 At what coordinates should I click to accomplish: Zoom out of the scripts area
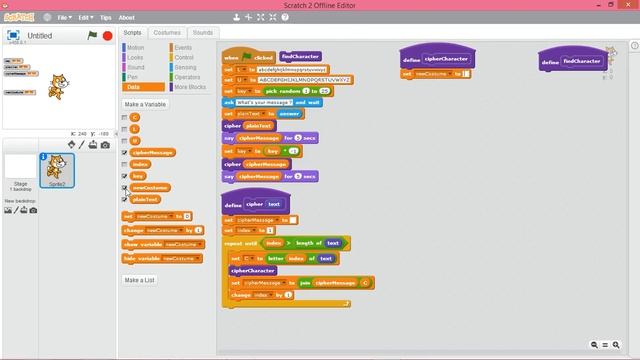[594, 345]
